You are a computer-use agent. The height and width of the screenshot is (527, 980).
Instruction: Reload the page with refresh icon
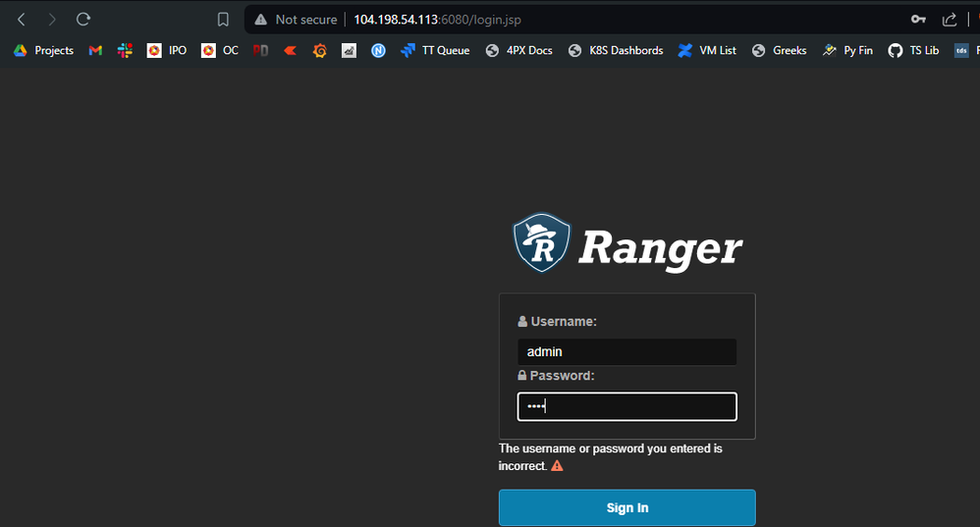click(x=83, y=20)
